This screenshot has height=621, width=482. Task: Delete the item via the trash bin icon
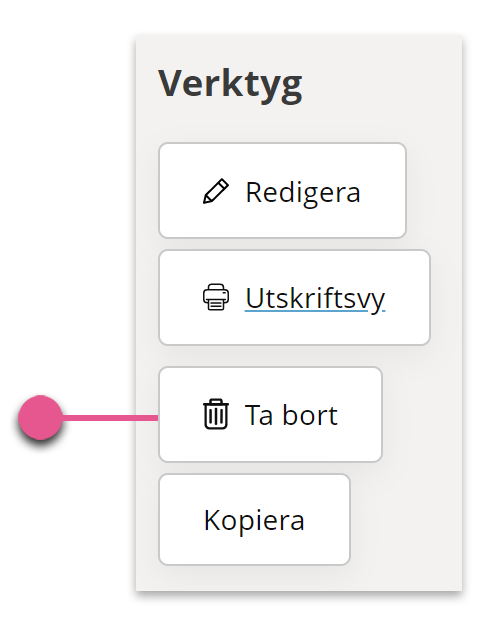[x=216, y=414]
